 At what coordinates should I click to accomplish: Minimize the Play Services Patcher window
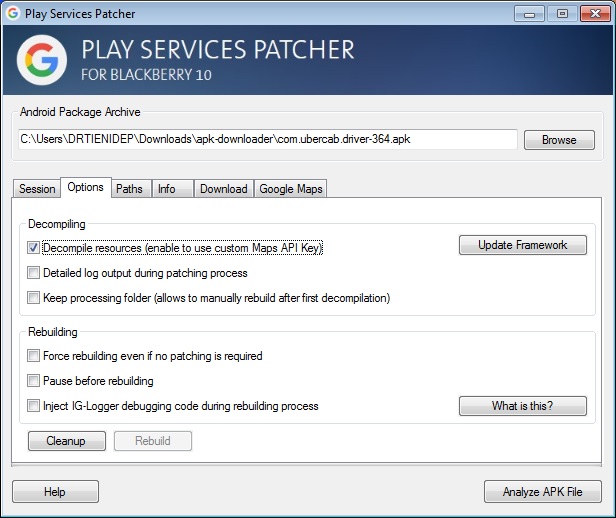[x=529, y=14]
